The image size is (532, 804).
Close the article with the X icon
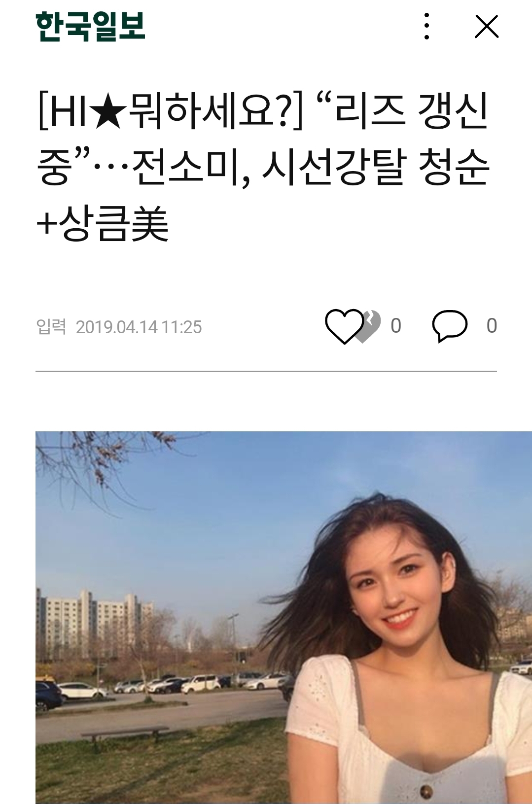pyautogui.click(x=487, y=26)
